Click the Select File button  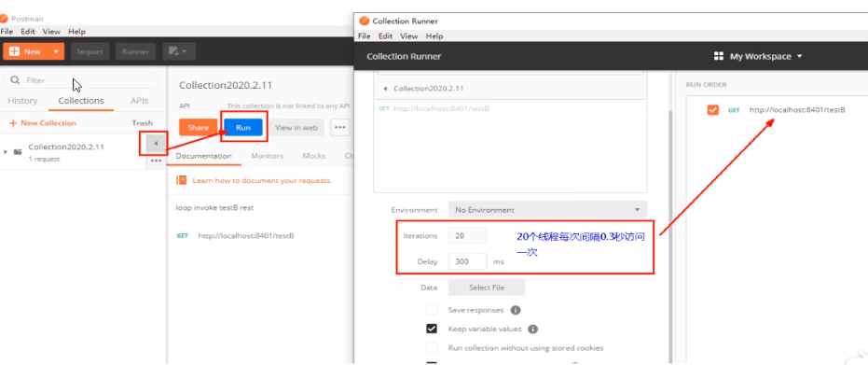click(487, 288)
